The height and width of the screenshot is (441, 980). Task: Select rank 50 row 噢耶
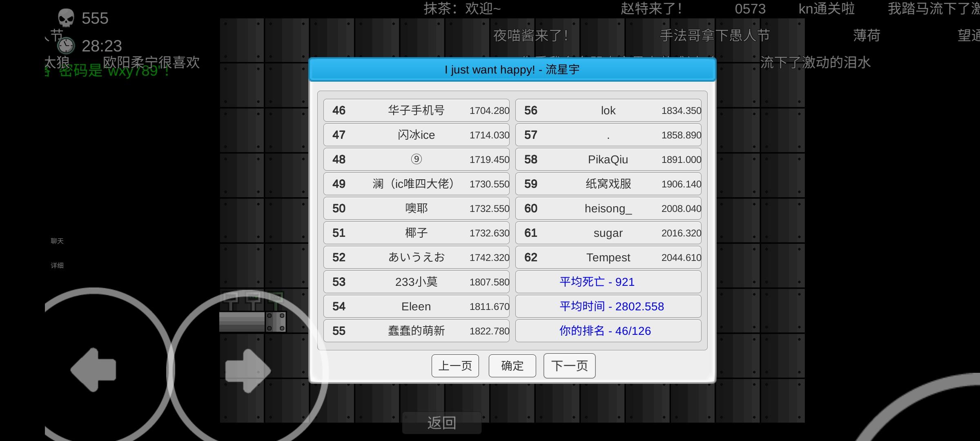416,208
